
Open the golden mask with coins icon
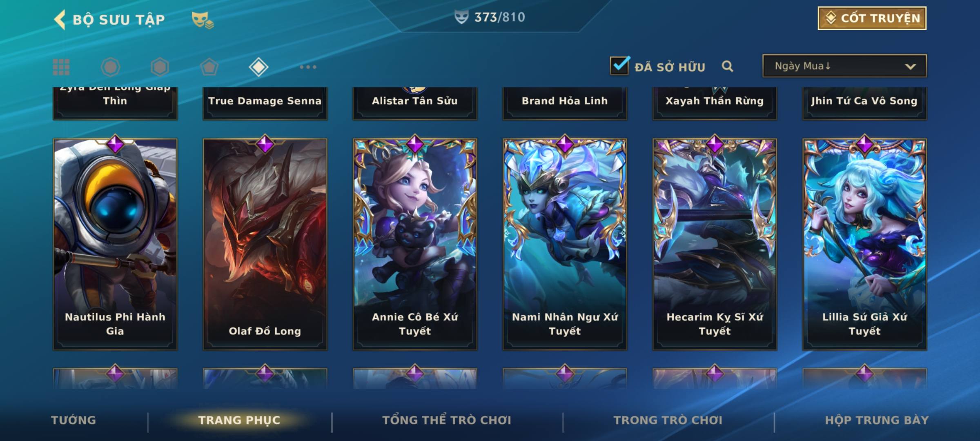(203, 20)
